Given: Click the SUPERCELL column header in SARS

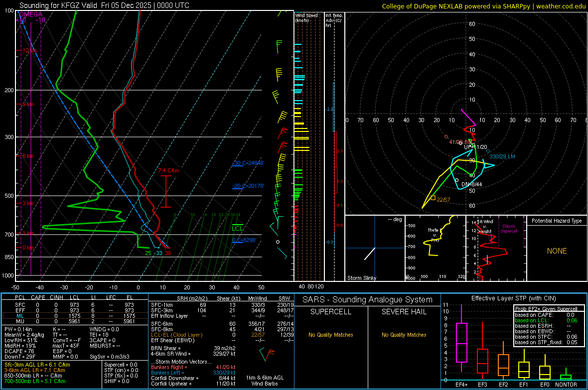Looking at the screenshot, I should click(331, 312).
